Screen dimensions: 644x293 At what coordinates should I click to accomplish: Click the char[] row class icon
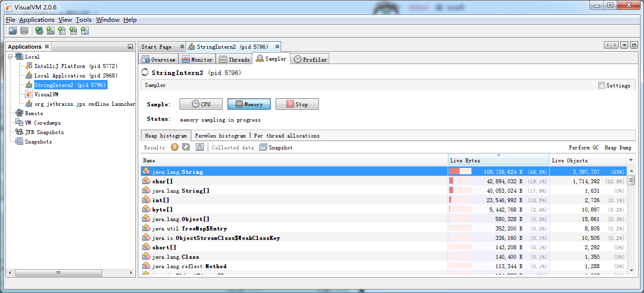pyautogui.click(x=146, y=181)
